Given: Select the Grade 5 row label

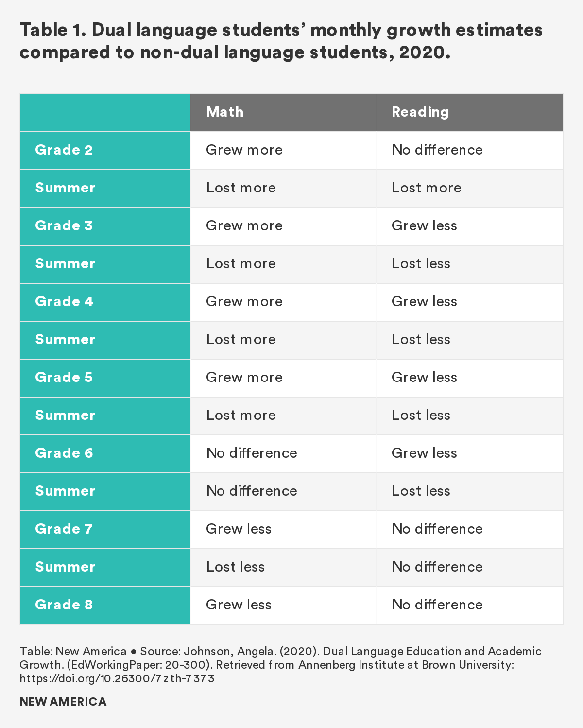Looking at the screenshot, I should coord(64,378).
